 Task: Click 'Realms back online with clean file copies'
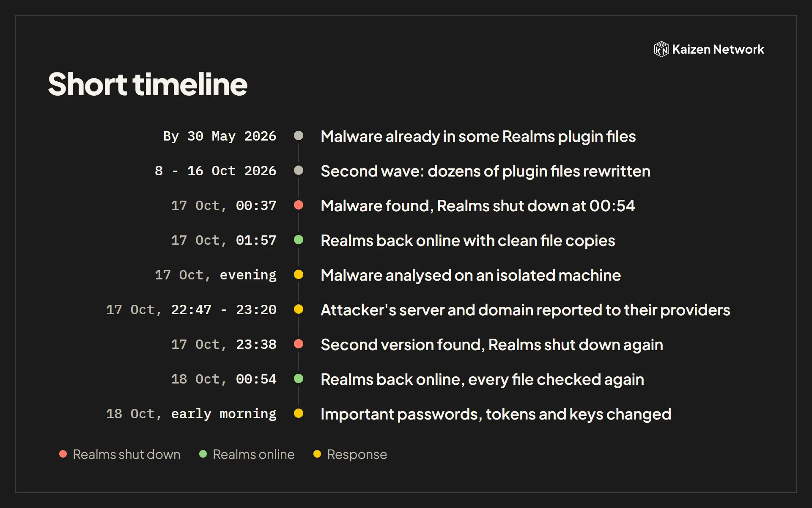click(468, 241)
